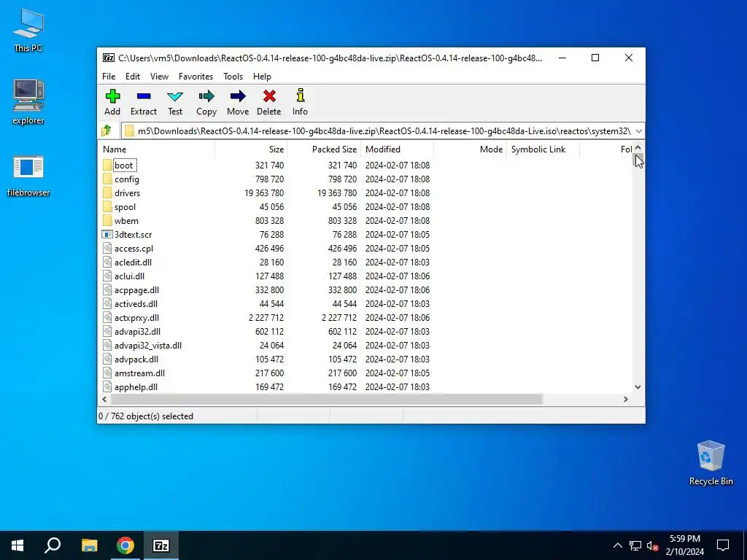Image resolution: width=747 pixels, height=560 pixels.
Task: Sort by the Size column header
Action: 251,149
